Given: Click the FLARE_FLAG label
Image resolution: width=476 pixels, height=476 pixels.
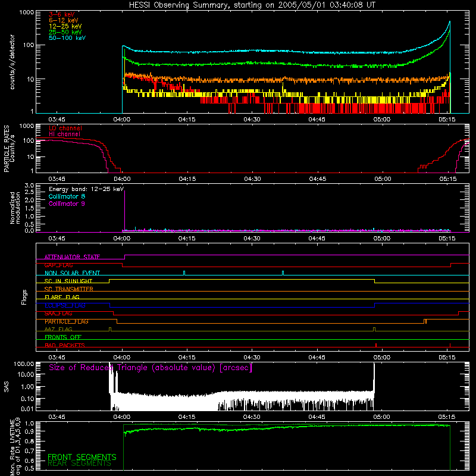Looking at the screenshot, I should coord(62,297).
